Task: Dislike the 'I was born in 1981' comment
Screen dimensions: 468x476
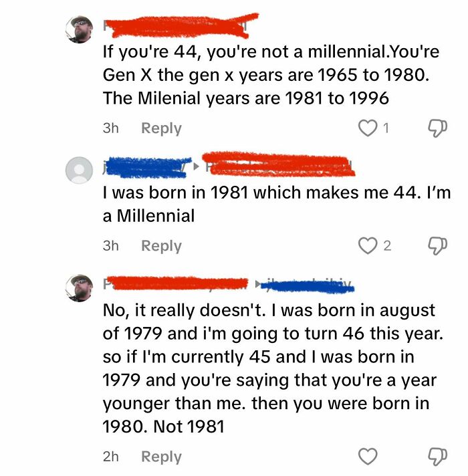Action: click(x=435, y=246)
